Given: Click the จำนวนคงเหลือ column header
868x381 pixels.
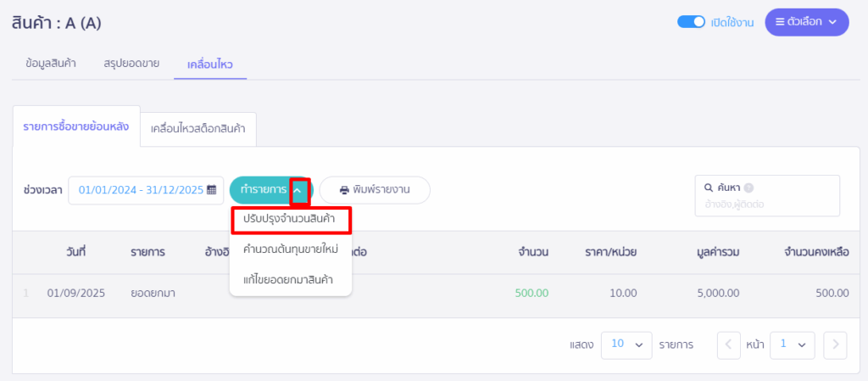Looking at the screenshot, I should pyautogui.click(x=816, y=252).
